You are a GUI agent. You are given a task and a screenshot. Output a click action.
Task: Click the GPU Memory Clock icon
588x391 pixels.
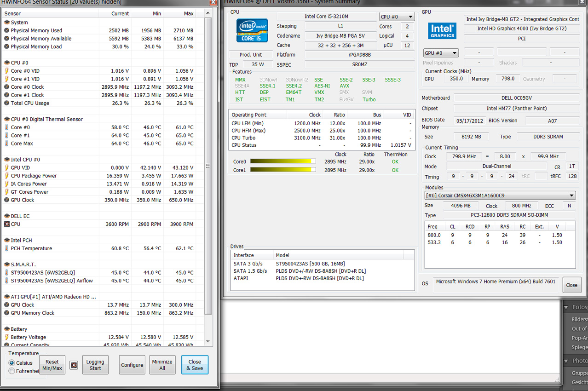tap(6, 313)
